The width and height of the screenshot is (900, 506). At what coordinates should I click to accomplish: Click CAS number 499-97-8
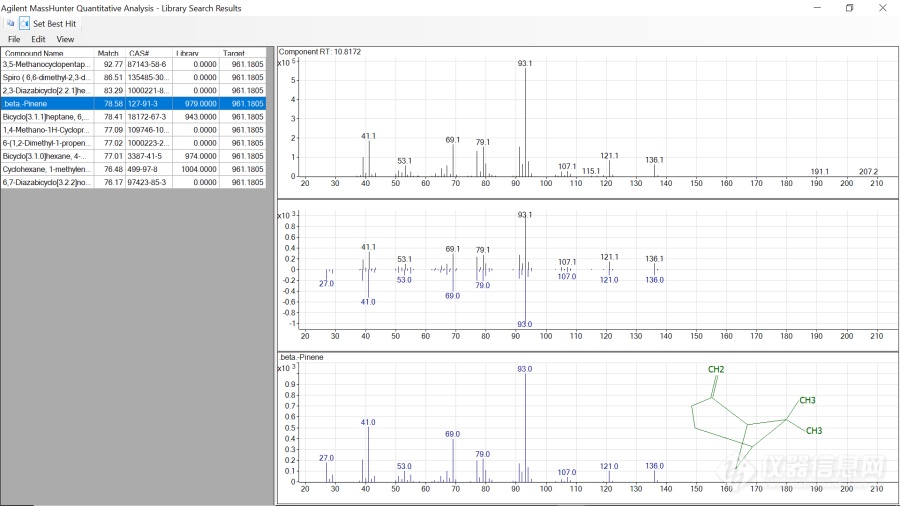[149, 169]
